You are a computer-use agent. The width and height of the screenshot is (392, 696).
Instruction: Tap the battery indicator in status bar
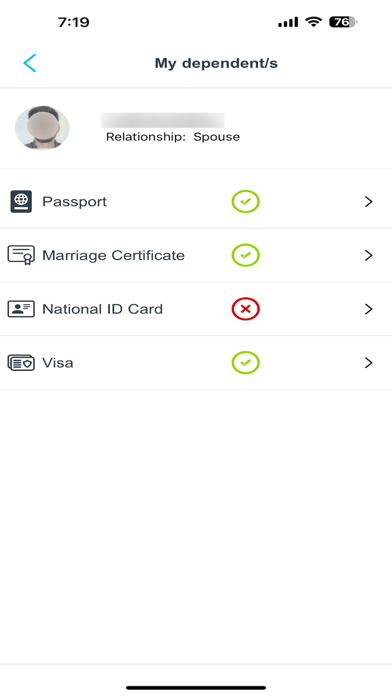coord(343,22)
